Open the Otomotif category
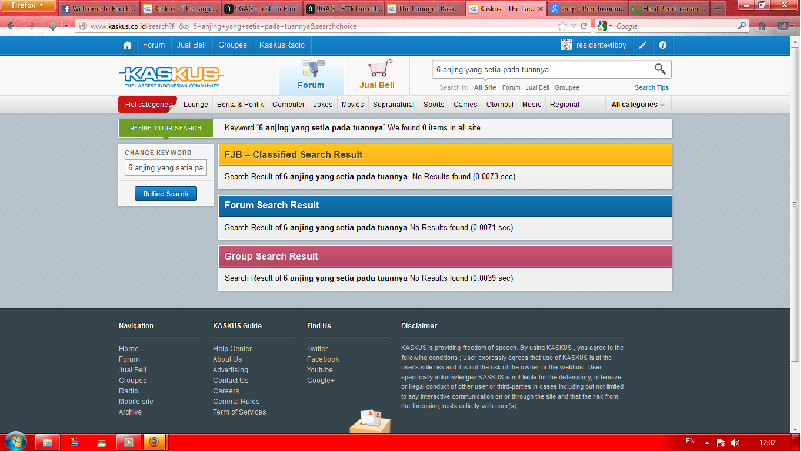The width and height of the screenshot is (801, 452). tap(500, 104)
